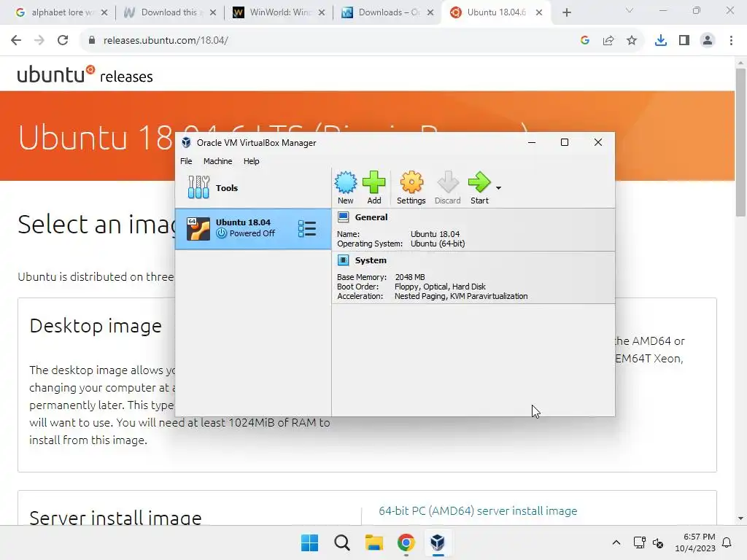The height and width of the screenshot is (560, 747).
Task: Open Chrome profile avatar
Action: coord(708,40)
